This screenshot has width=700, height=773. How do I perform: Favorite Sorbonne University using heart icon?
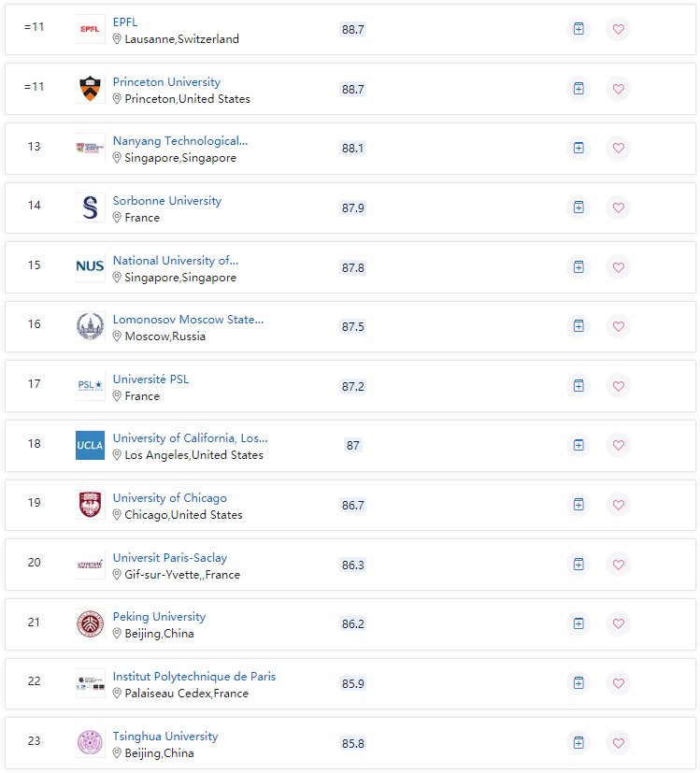[618, 208]
